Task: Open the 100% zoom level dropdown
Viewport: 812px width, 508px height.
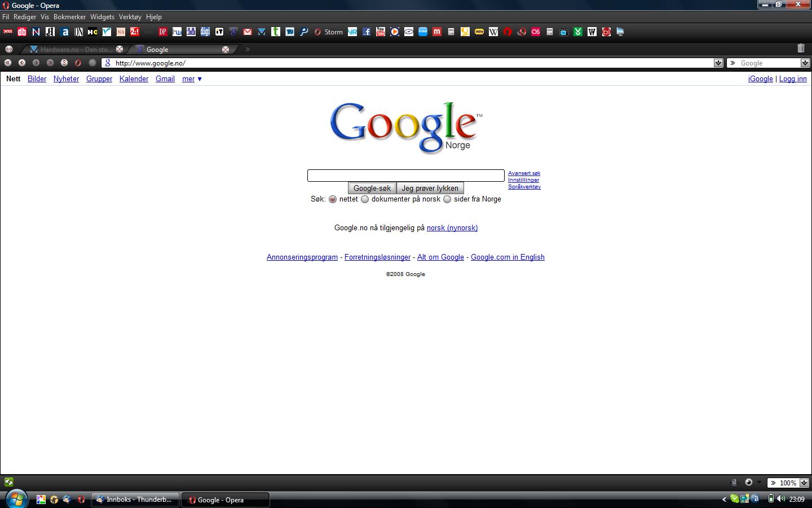Action: (x=804, y=483)
